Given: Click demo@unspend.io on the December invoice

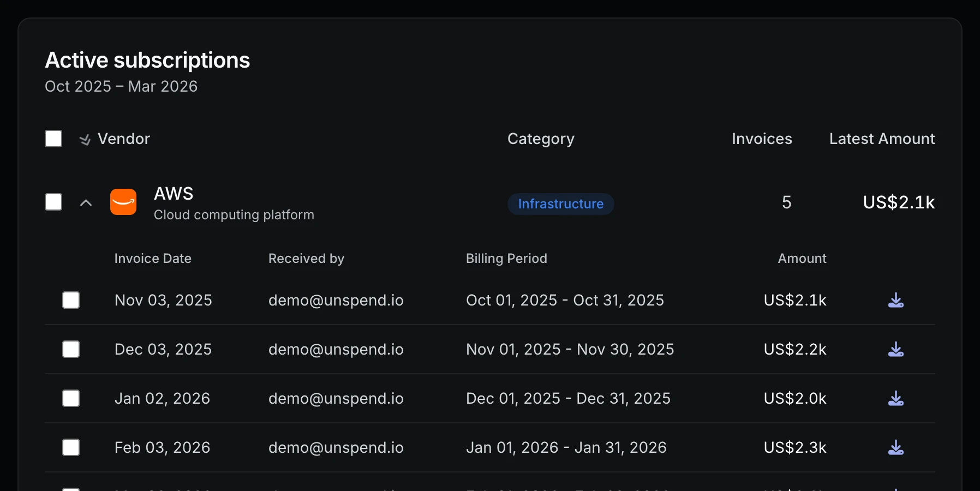Looking at the screenshot, I should (x=336, y=349).
